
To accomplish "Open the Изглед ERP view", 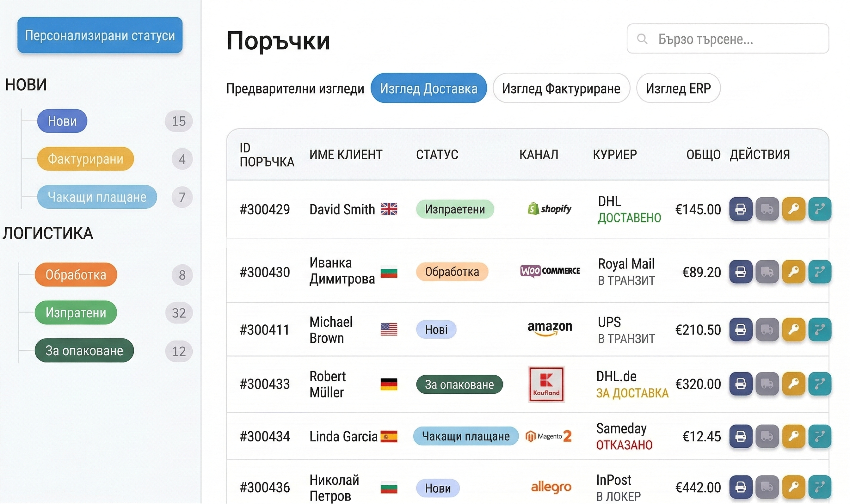I will click(x=678, y=88).
